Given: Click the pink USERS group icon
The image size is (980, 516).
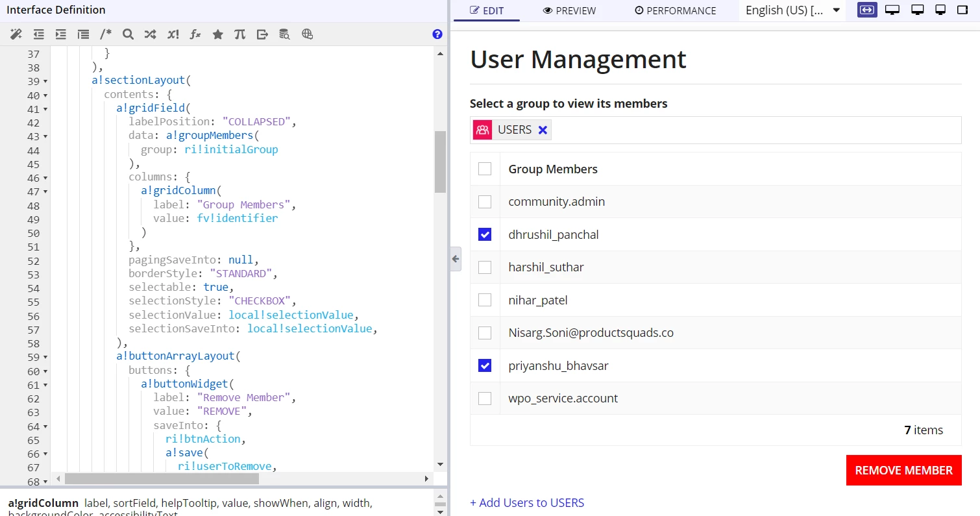Looking at the screenshot, I should (x=482, y=130).
